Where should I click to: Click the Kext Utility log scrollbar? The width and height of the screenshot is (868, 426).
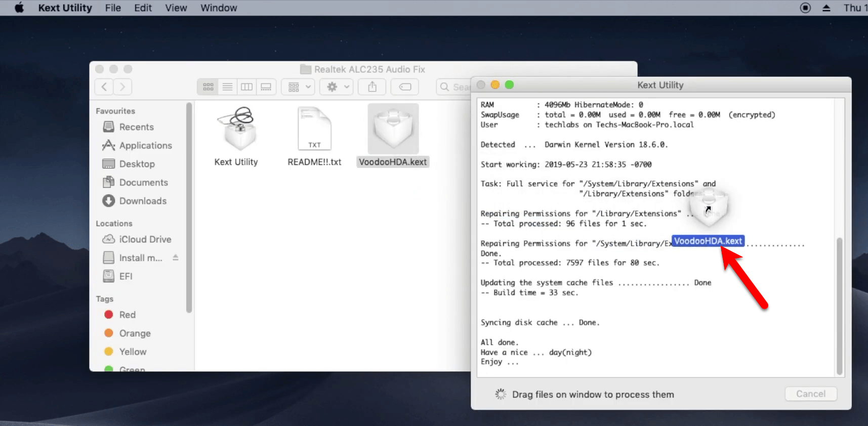click(840, 306)
